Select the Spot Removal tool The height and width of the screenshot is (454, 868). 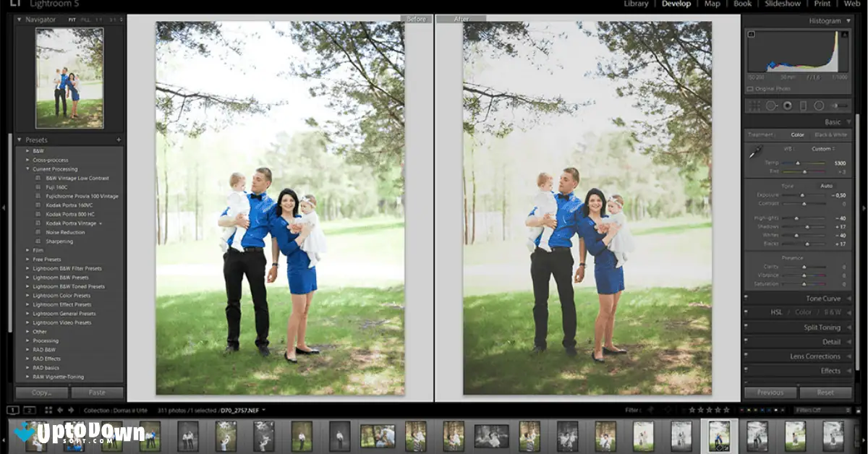point(771,105)
